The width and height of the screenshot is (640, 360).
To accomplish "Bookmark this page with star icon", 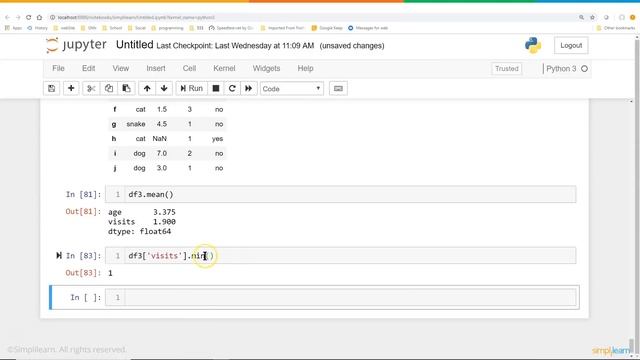I will [x=592, y=18].
